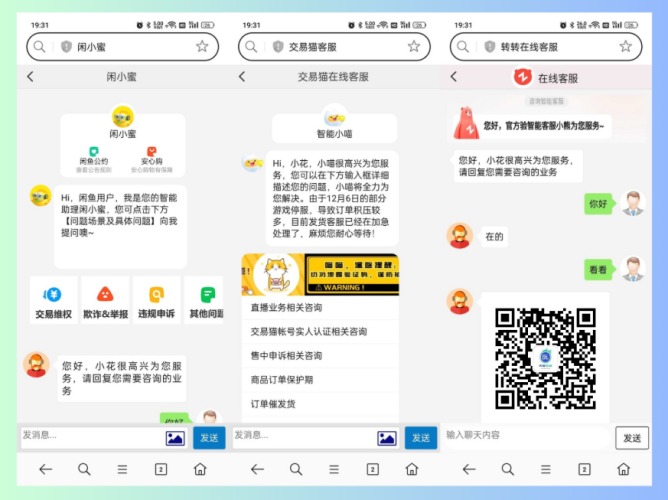Screen dimensions: 668x500
Task: Open 闲鱼公约 rules entry
Action: [94, 160]
